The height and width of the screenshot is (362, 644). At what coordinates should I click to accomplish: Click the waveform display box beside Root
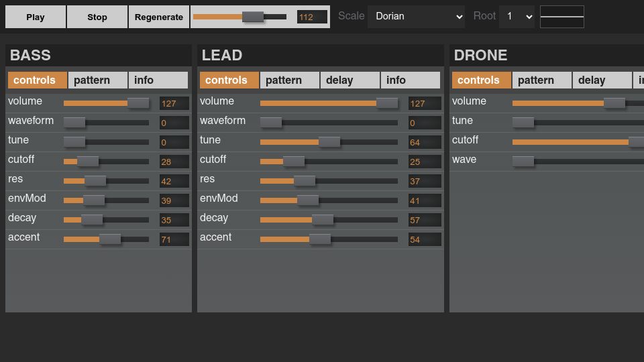pos(562,17)
